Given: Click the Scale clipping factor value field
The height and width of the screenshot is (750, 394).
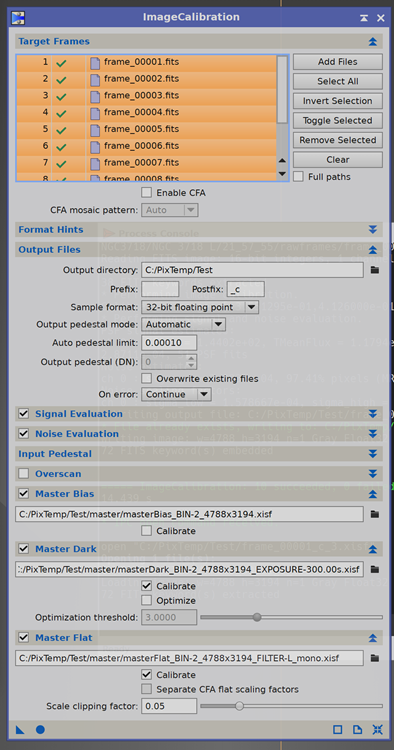Looking at the screenshot, I should [169, 706].
